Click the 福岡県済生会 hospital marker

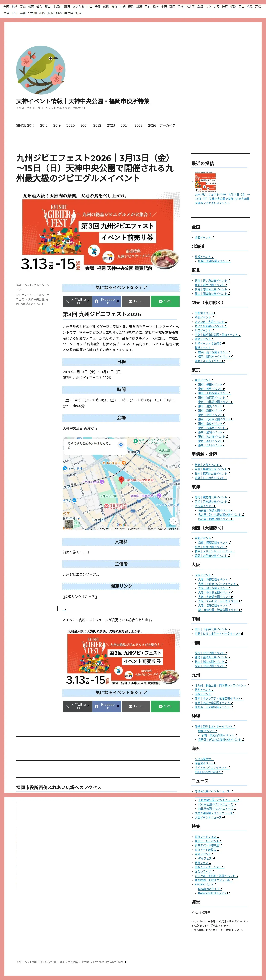pos(106,506)
